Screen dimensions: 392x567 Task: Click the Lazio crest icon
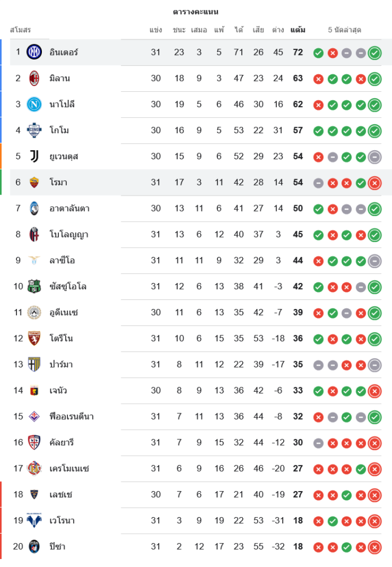[x=34, y=261]
